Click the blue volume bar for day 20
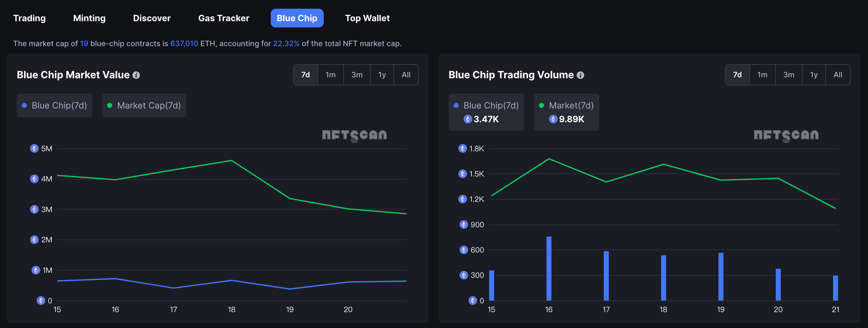Viewport: 868px width, 328px height. click(x=778, y=285)
